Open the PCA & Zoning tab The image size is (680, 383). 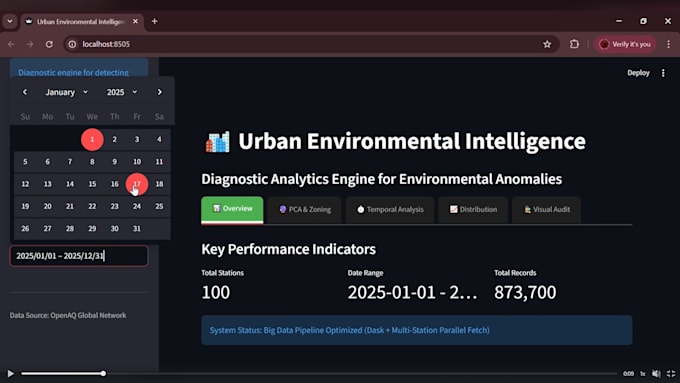(304, 210)
